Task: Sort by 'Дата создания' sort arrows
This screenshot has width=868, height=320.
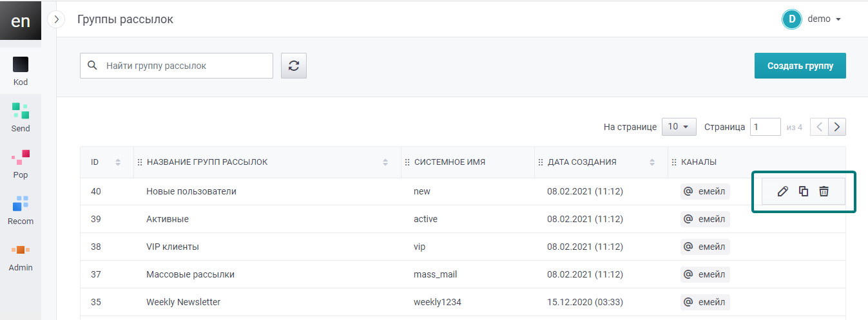Action: [x=652, y=162]
